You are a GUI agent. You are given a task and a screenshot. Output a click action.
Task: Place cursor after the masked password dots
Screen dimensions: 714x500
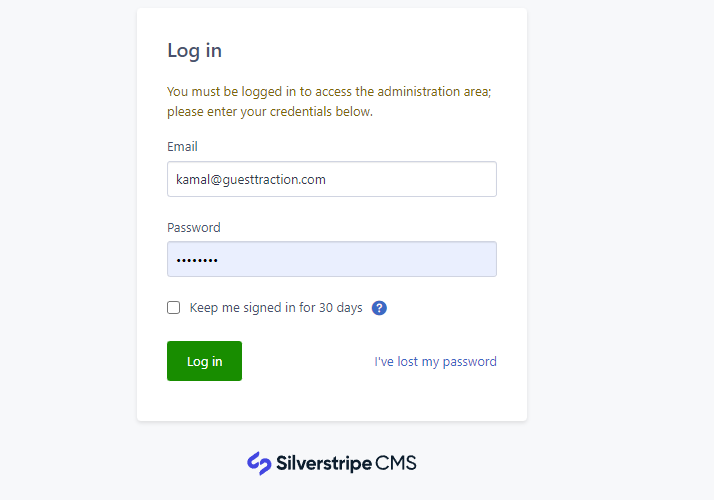(219, 260)
